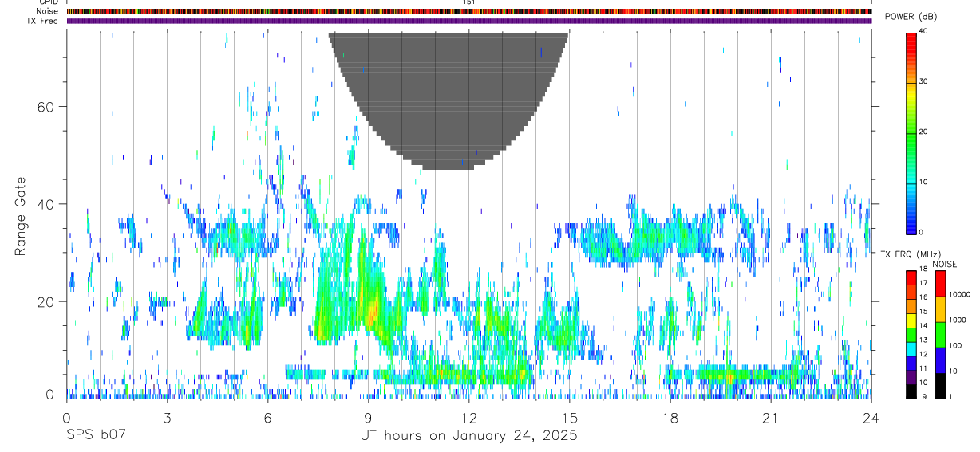The width and height of the screenshot is (980, 452).
Task: Click the 60 range gate tick label
Action: pos(46,107)
